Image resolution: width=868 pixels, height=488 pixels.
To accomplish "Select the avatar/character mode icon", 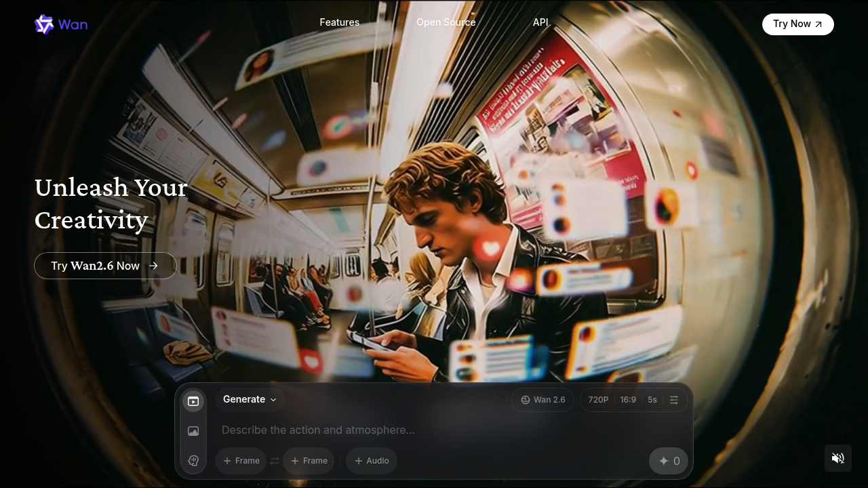I will coord(193,461).
